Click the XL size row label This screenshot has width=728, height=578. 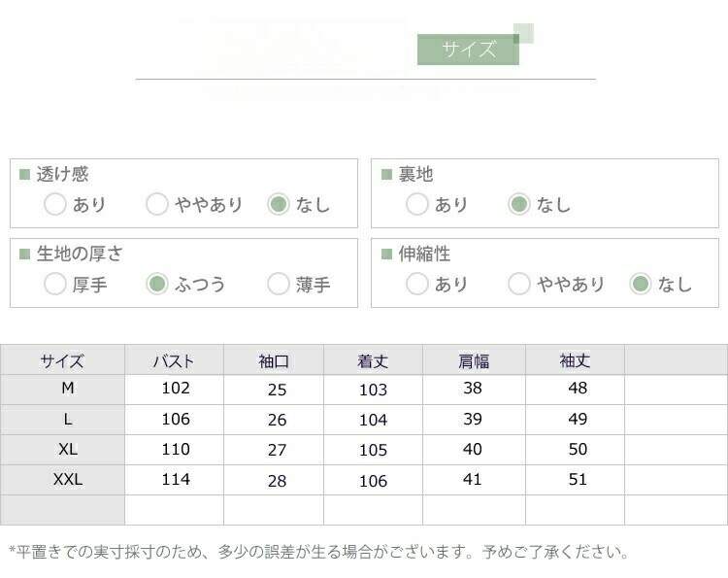(x=67, y=450)
